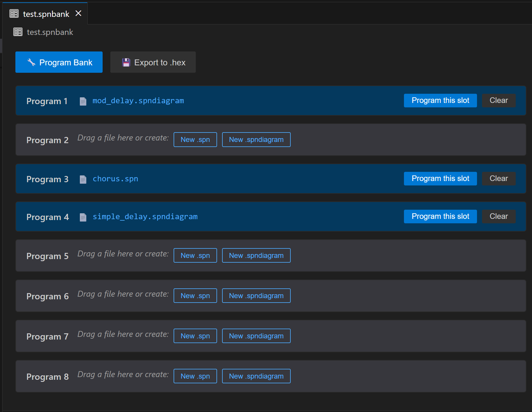Viewport: 532px width, 412px height.
Task: Add a New .spn to Program 7
Action: tap(195, 336)
